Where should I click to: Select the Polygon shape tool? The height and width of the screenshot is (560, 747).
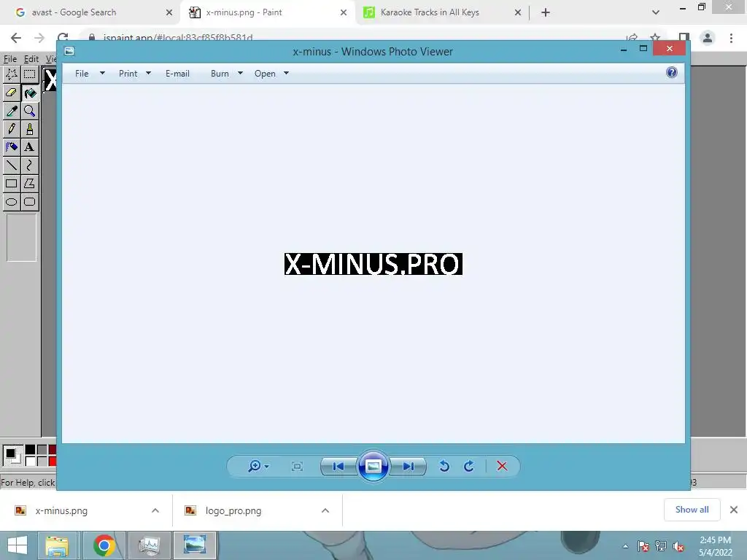[29, 183]
